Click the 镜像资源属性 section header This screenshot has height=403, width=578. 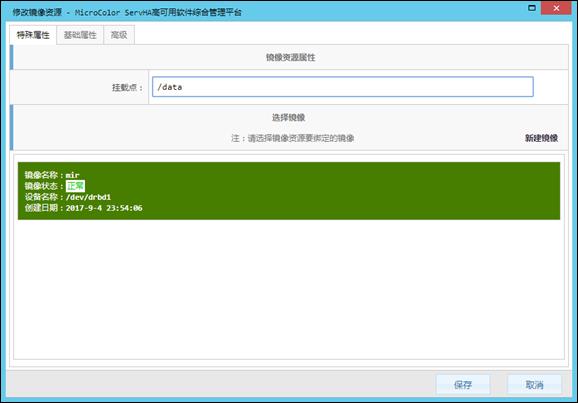(x=290, y=57)
